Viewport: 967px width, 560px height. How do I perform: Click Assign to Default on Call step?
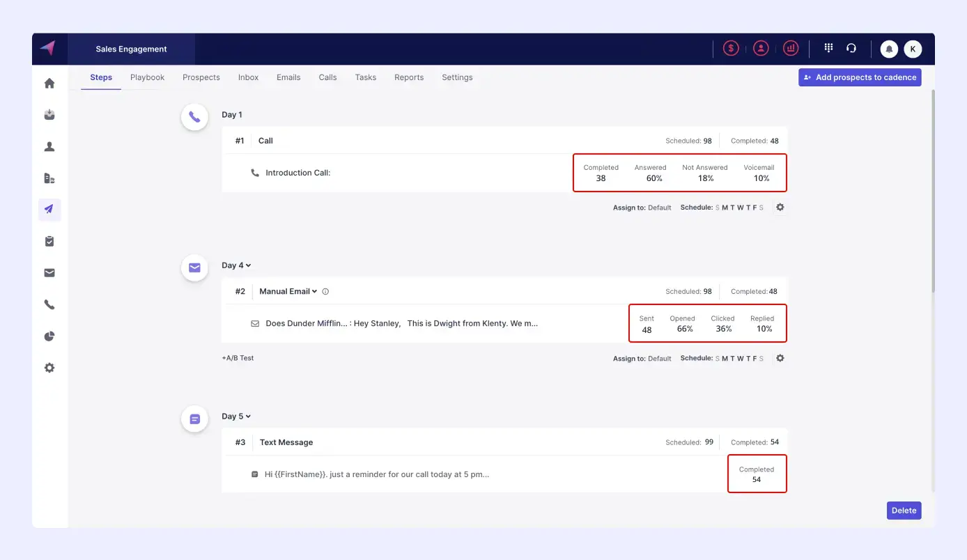pyautogui.click(x=642, y=208)
